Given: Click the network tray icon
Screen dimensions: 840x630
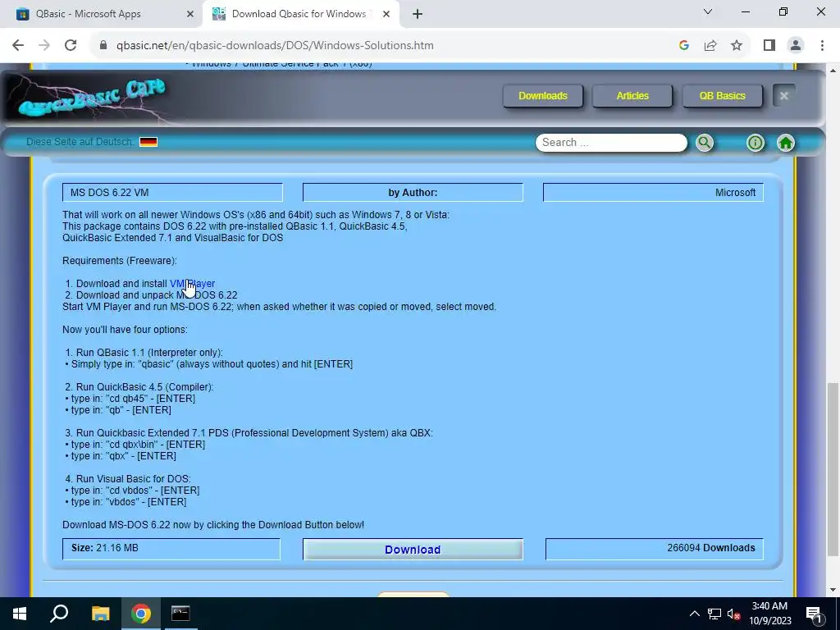Looking at the screenshot, I should tap(714, 614).
